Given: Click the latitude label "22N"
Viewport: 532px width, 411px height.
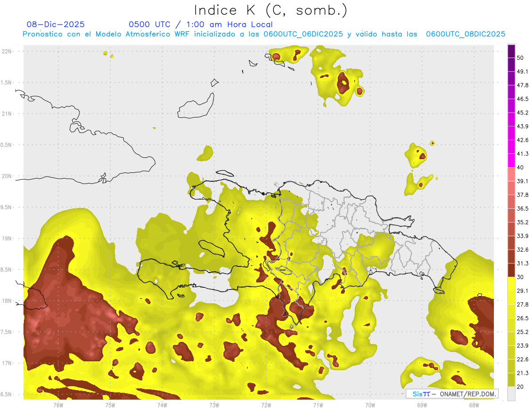Looking at the screenshot, I should (x=7, y=51).
